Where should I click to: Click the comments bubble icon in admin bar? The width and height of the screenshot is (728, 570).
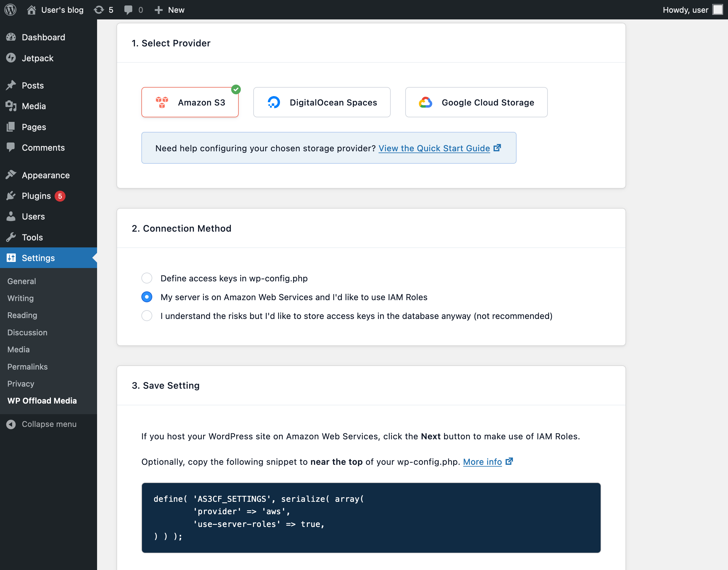tap(129, 10)
